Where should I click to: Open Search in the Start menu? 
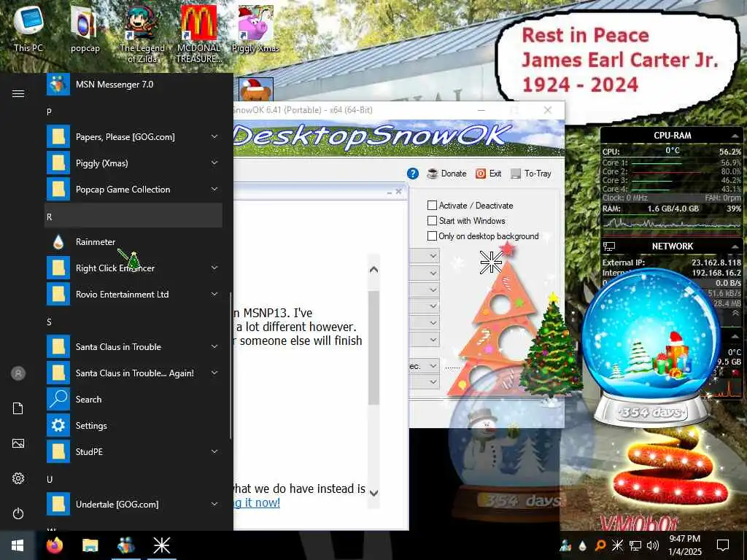coord(134,399)
